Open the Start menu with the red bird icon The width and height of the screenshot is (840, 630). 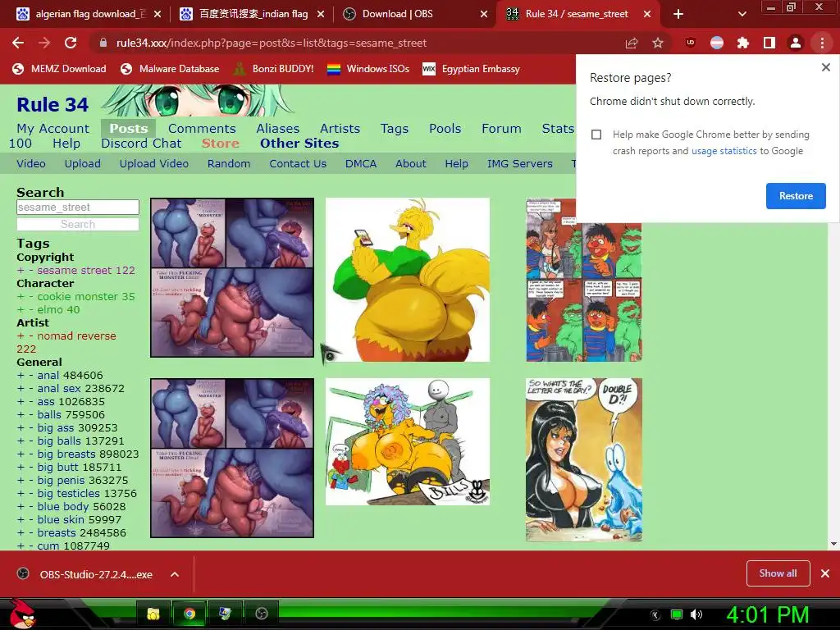pyautogui.click(x=22, y=614)
